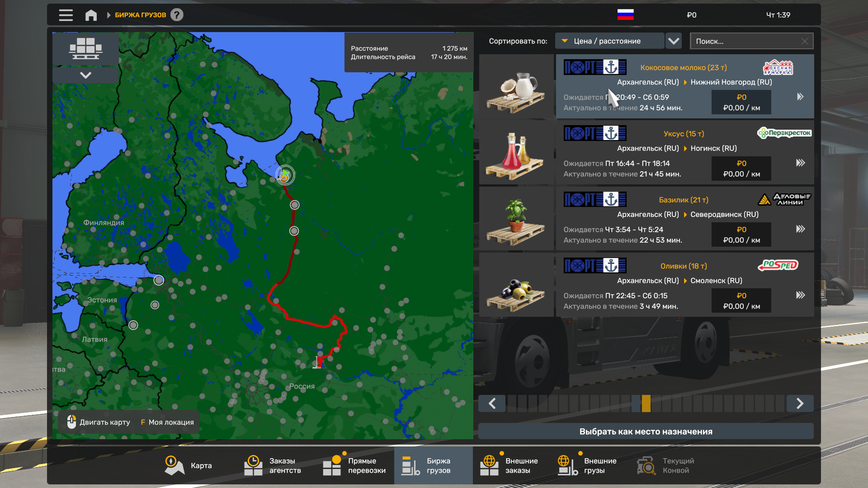Go to next page of offers
Screen dimensions: 868x488
[x=800, y=404]
